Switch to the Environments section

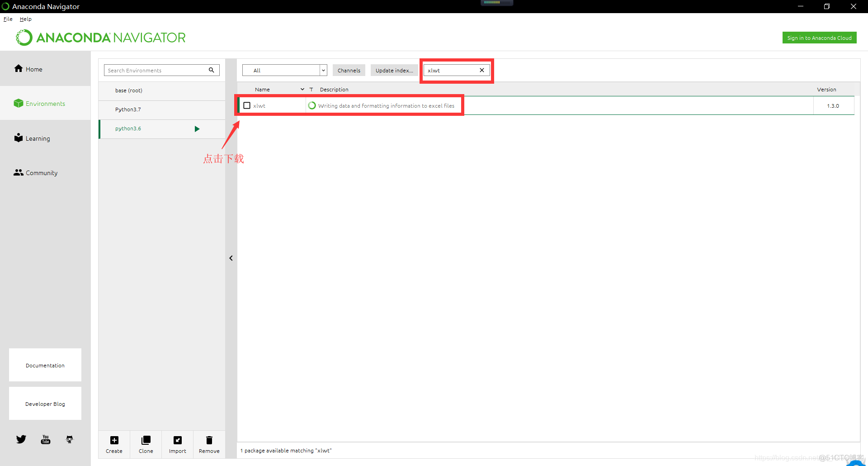tap(45, 103)
